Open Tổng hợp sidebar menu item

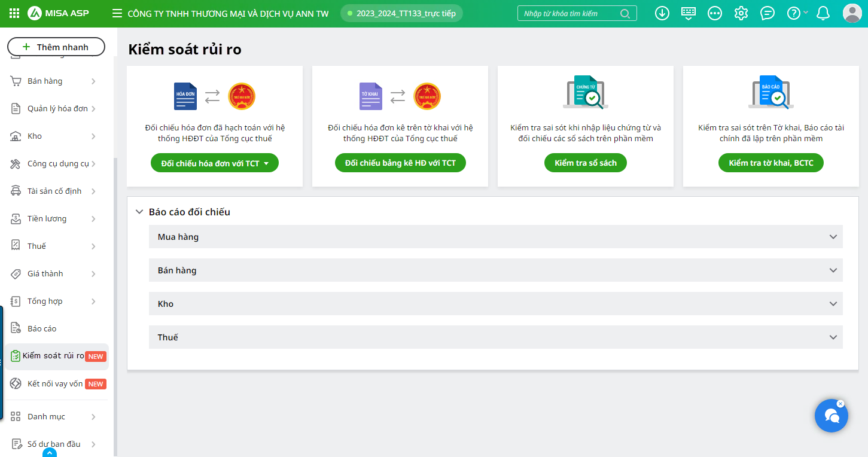pos(57,301)
